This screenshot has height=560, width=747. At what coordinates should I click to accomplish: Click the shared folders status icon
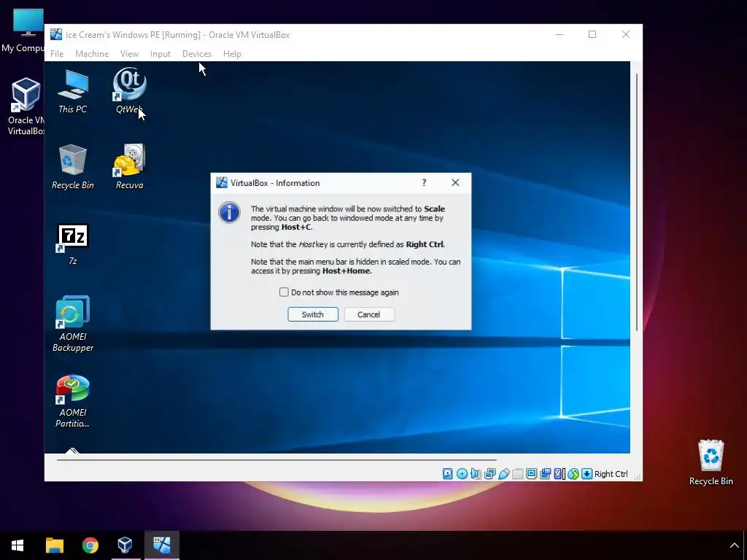(517, 474)
